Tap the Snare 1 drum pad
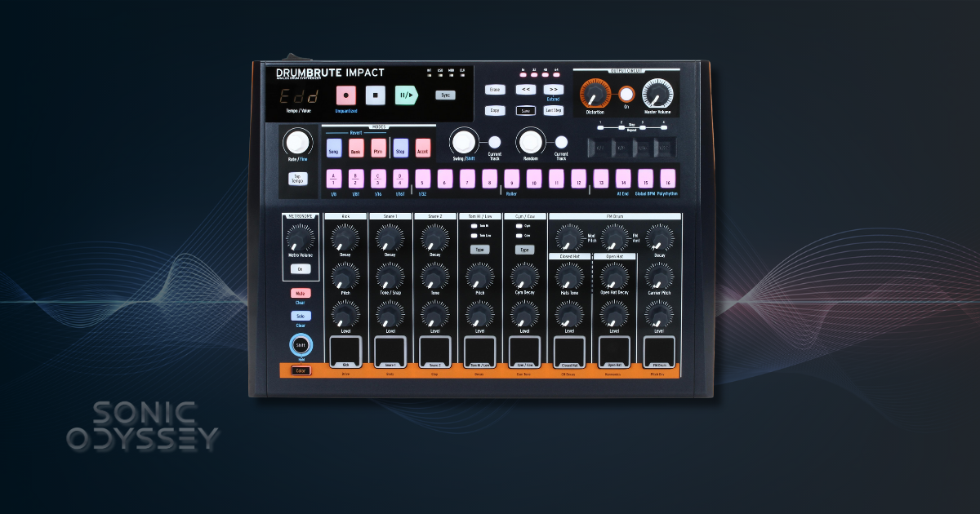The image size is (980, 514). pyautogui.click(x=390, y=352)
